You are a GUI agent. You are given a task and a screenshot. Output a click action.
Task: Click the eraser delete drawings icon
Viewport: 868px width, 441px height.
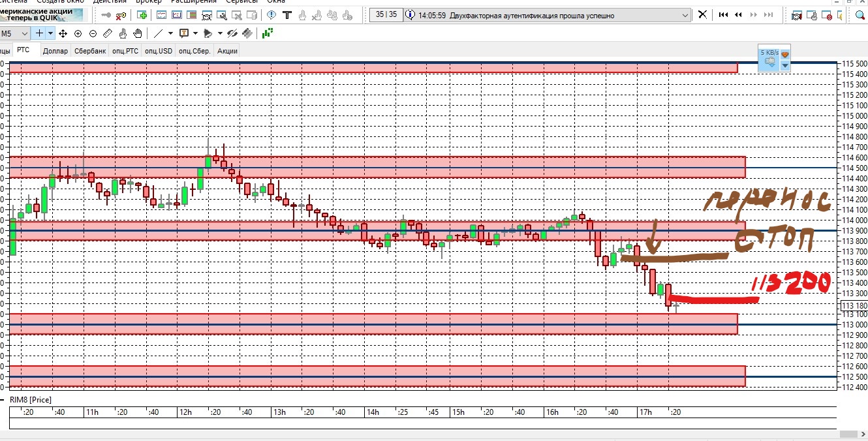pos(247,33)
